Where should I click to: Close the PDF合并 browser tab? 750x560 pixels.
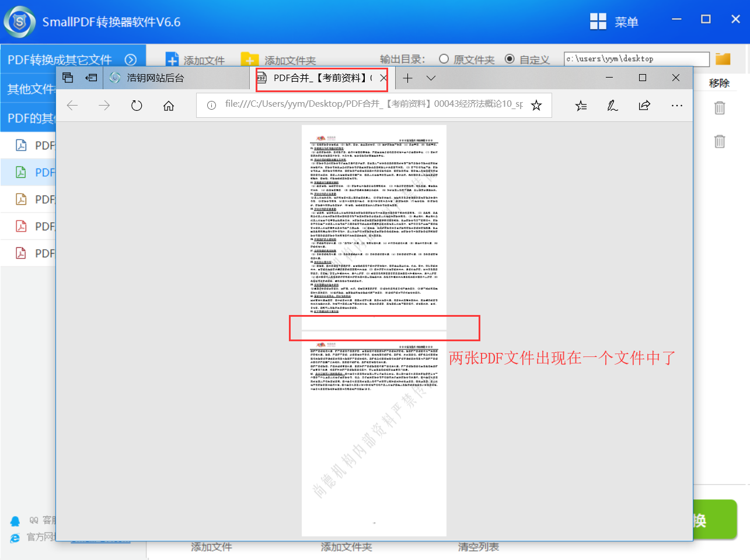click(383, 78)
